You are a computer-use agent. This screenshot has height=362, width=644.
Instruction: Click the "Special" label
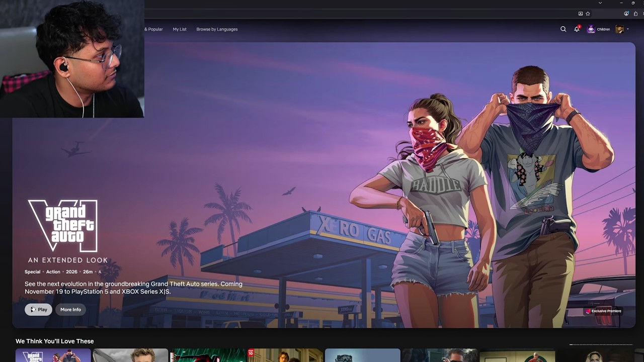click(32, 272)
